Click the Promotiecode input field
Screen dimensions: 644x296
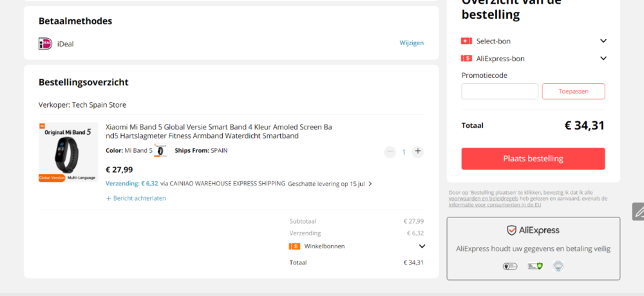point(500,92)
